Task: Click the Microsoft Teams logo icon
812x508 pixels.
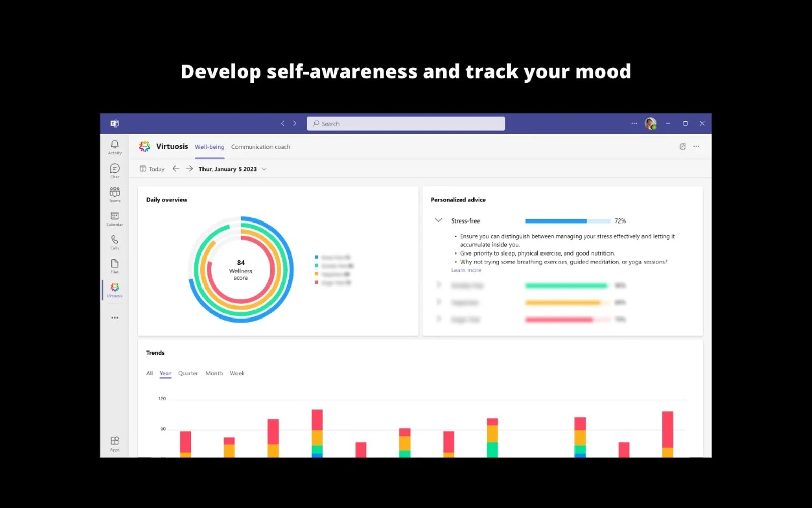Action: click(115, 123)
